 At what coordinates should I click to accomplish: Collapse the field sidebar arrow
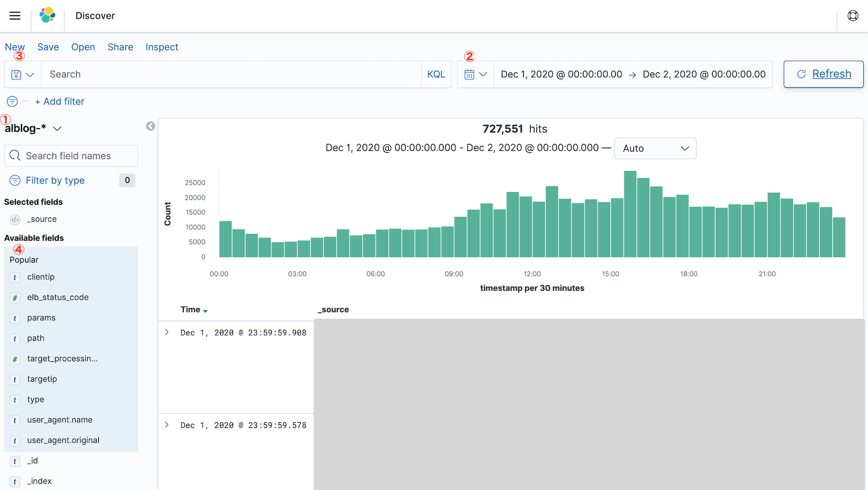click(151, 126)
